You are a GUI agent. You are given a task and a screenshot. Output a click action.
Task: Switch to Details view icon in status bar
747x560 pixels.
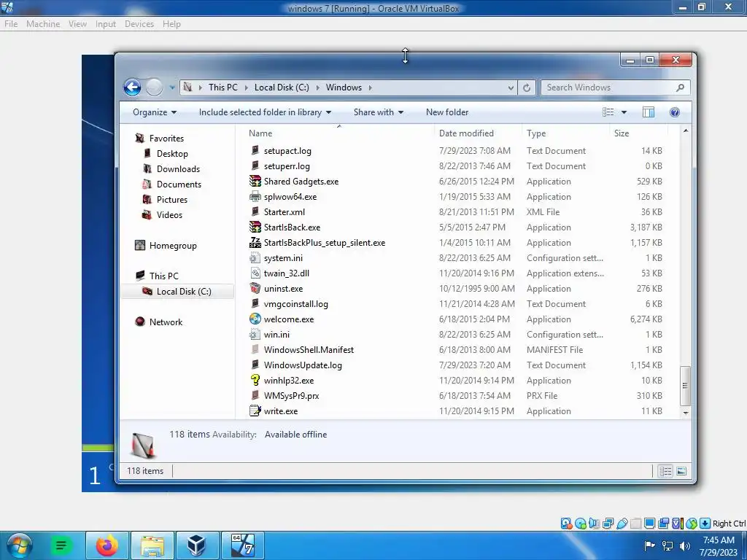(x=665, y=471)
